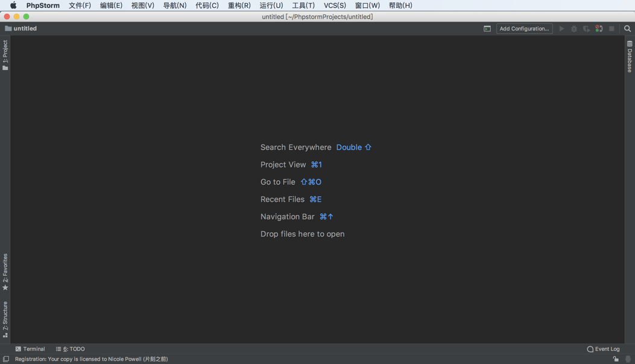This screenshot has height=364, width=635.
Task: Open the Database tool window
Action: coord(630,56)
